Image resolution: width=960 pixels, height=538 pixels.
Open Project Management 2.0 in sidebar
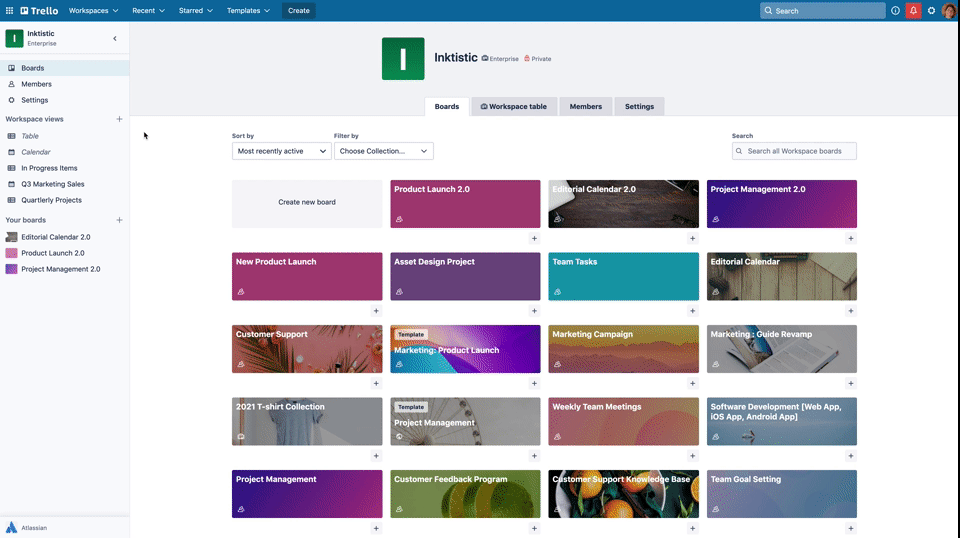64,269
